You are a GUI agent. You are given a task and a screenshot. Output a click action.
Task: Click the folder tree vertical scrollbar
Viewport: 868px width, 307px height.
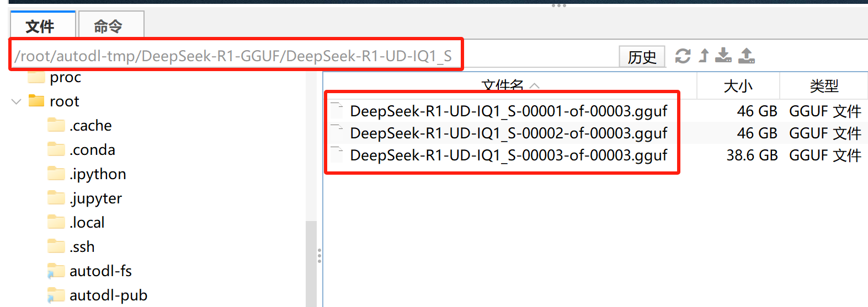(311, 263)
